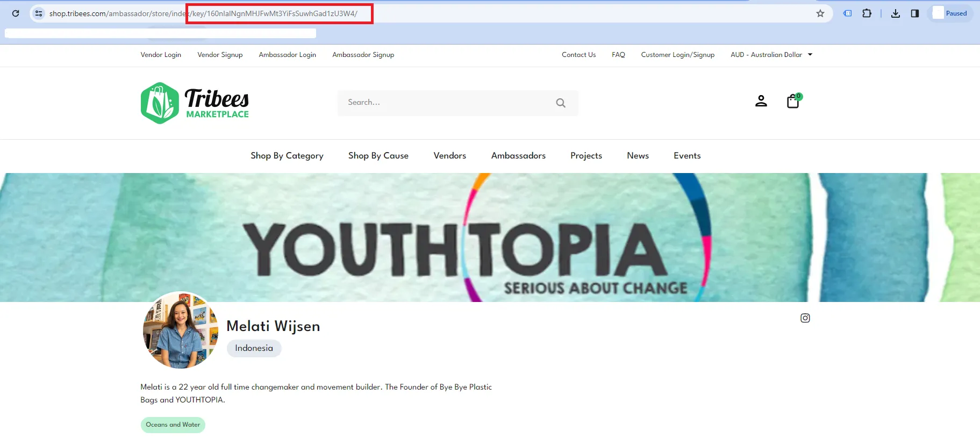Open Vendor Signup link
The image size is (980, 446).
pos(220,55)
